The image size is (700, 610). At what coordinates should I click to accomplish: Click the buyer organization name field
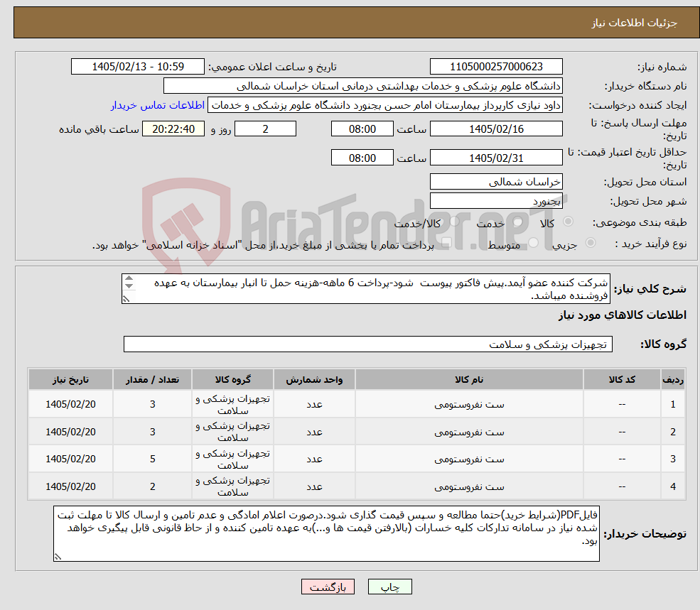[x=362, y=86]
